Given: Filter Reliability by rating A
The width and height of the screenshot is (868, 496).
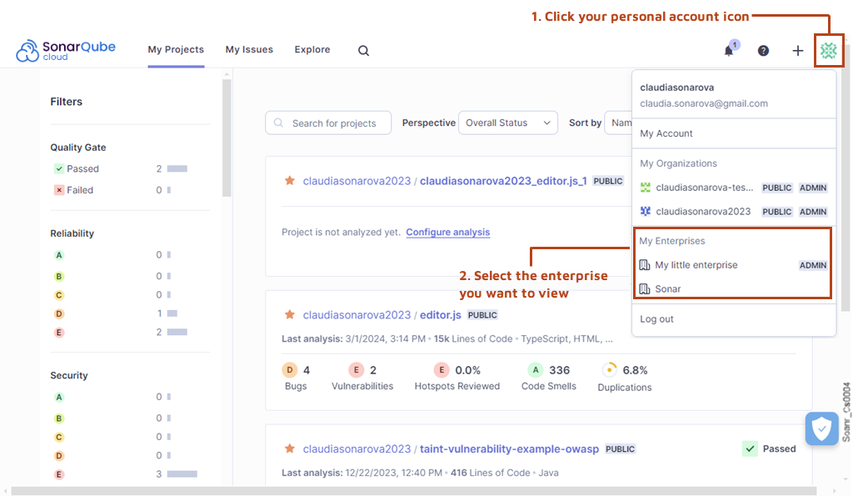Looking at the screenshot, I should [x=59, y=255].
